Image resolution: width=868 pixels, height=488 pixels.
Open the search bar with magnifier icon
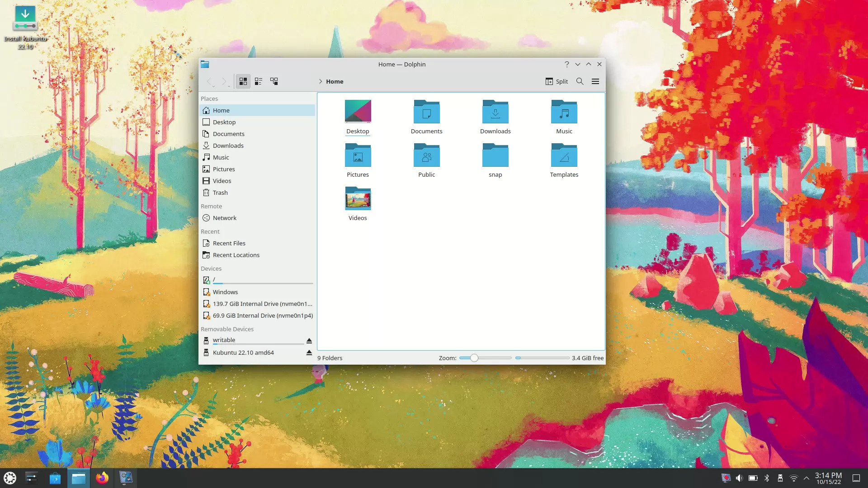click(580, 81)
